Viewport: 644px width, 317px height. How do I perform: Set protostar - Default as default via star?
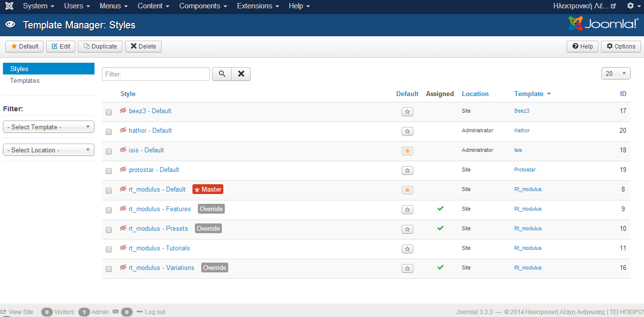pyautogui.click(x=407, y=171)
